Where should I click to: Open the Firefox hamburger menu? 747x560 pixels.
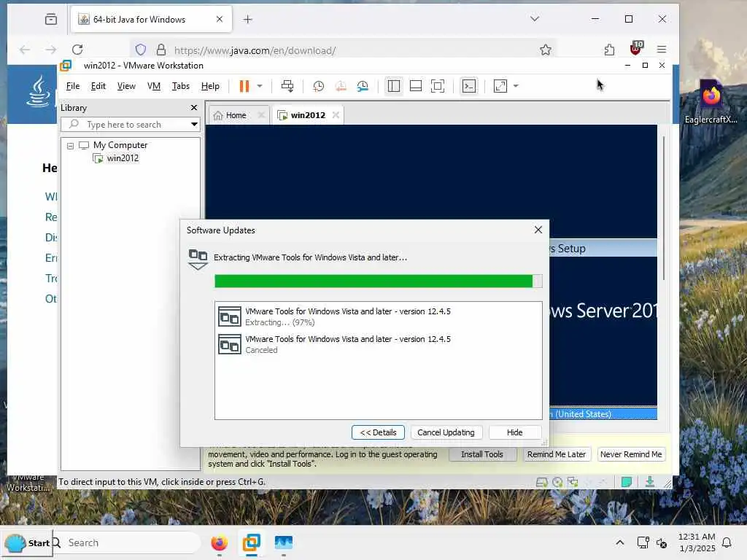coord(661,50)
